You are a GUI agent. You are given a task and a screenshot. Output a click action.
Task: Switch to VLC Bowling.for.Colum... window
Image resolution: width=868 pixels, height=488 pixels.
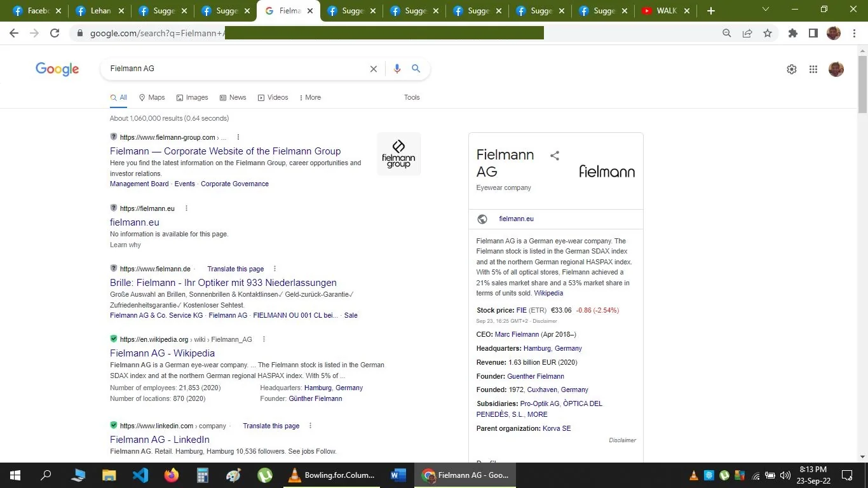[331, 475]
